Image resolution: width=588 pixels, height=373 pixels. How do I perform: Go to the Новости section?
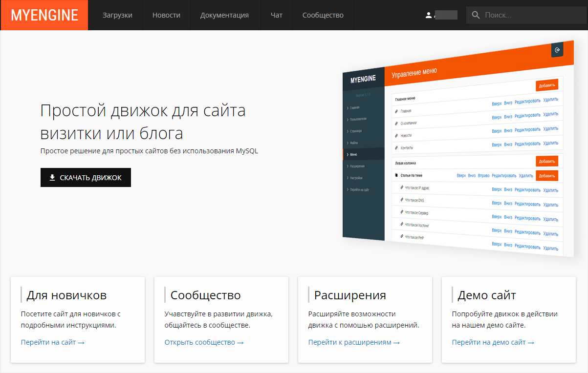pyautogui.click(x=166, y=15)
